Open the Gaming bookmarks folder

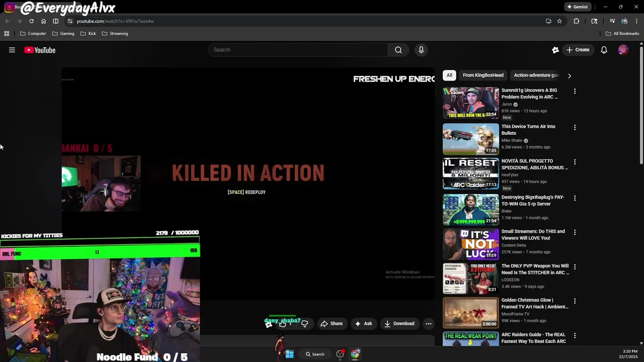point(63,34)
